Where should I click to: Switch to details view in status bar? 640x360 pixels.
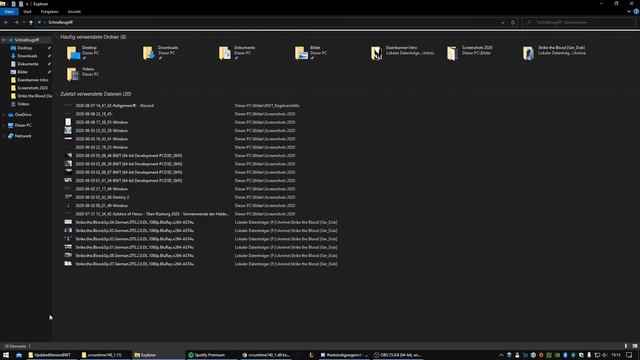coord(627,346)
